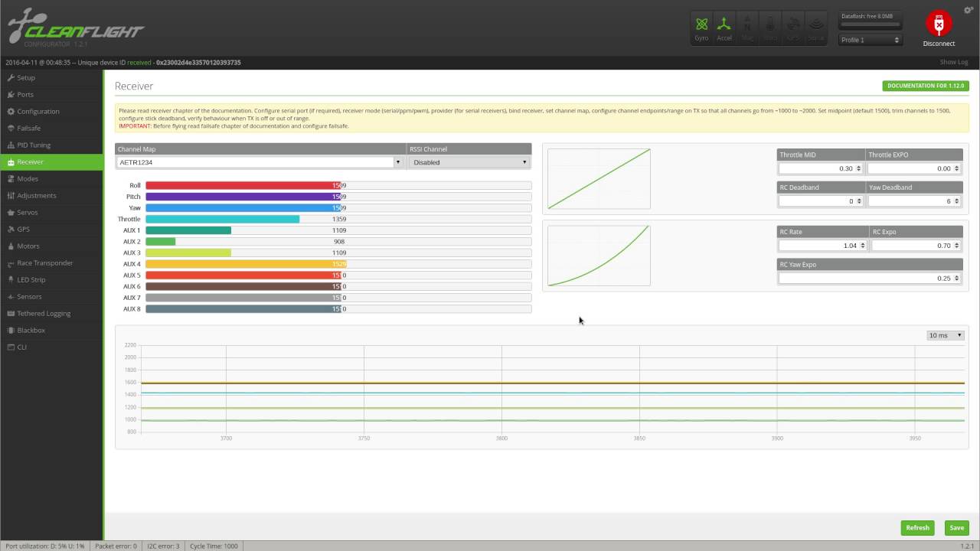The image size is (980, 551).
Task: Open the Blackbox section in sidebar
Action: pos(51,331)
